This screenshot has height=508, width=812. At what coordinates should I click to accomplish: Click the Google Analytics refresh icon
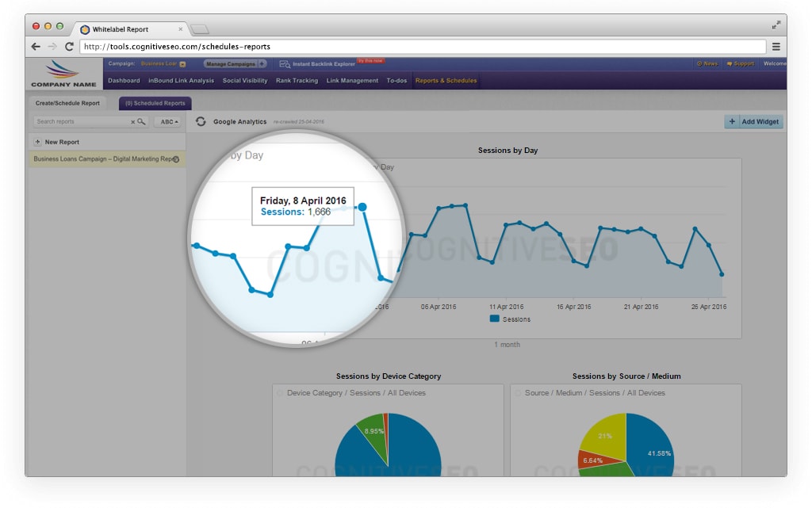(201, 122)
